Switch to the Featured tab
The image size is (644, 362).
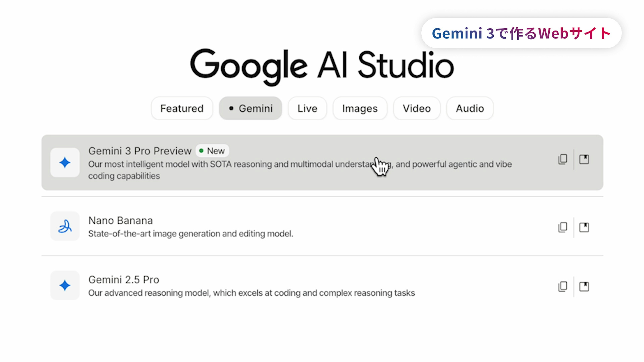[182, 108]
